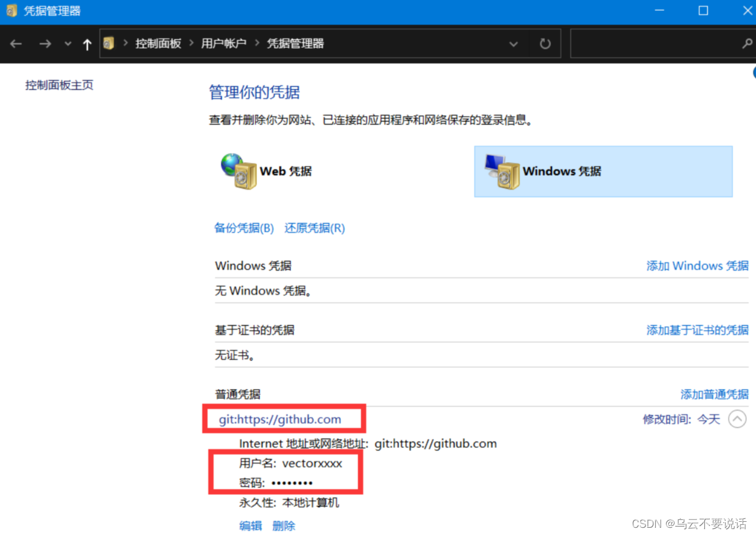This screenshot has width=756, height=535.
Task: Click the Credential Manager safe icon in address bar
Action: coord(109,43)
